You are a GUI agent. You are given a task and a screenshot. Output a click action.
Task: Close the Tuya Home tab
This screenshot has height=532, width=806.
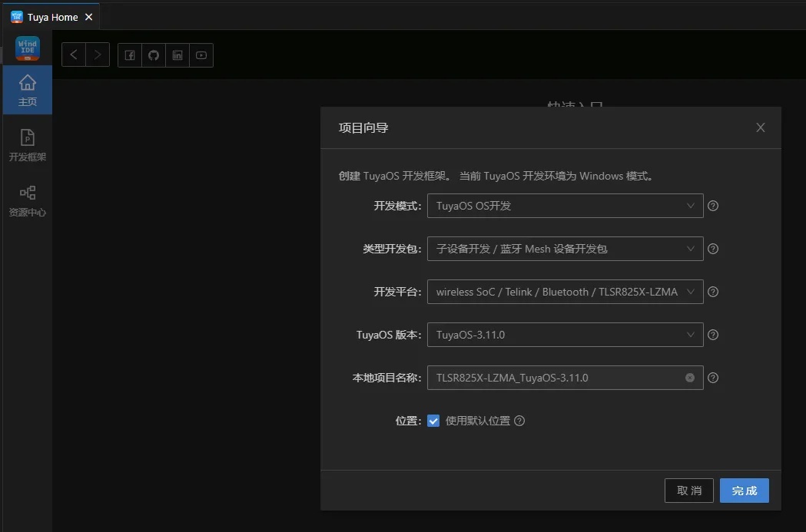coord(88,17)
